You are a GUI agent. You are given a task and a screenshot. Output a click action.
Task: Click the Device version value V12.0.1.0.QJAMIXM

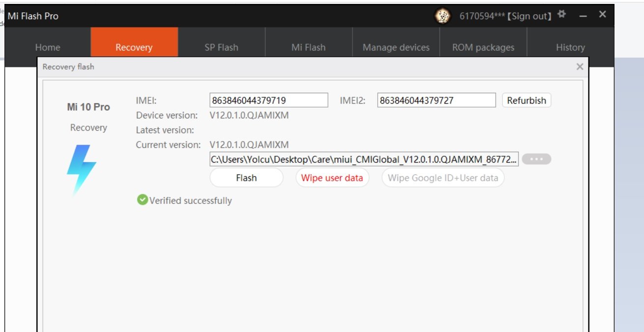pyautogui.click(x=249, y=115)
